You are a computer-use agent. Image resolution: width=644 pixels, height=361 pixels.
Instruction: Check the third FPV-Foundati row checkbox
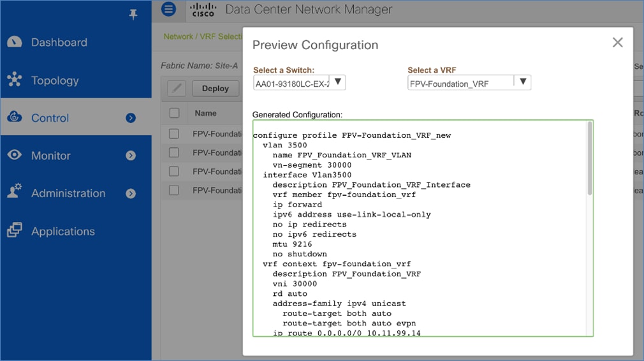[173, 172]
